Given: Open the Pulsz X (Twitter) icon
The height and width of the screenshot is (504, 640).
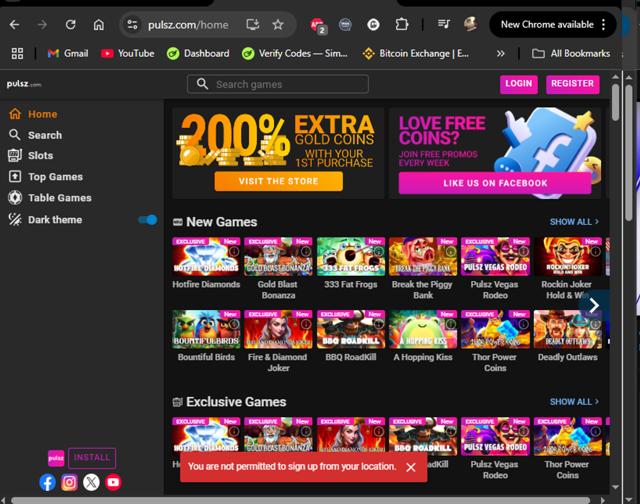Looking at the screenshot, I should [91, 482].
